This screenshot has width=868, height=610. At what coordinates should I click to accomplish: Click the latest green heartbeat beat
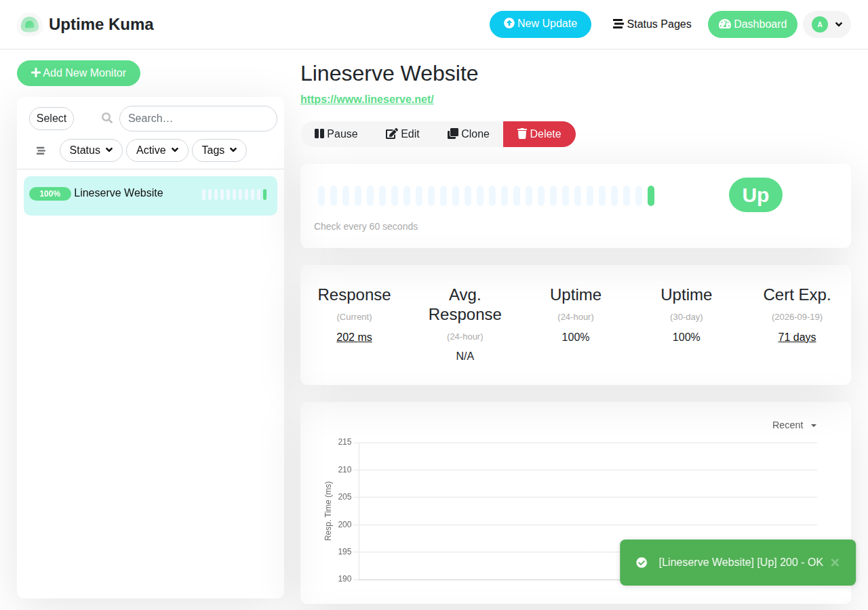click(651, 196)
